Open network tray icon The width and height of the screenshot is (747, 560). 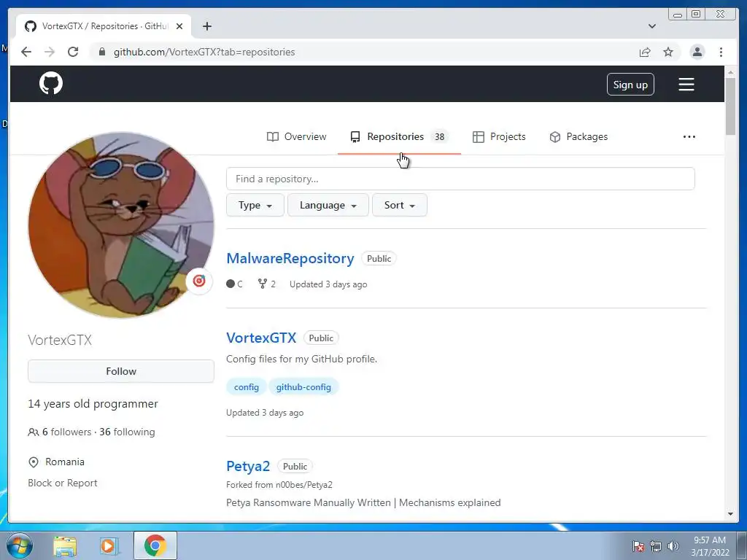point(656,545)
